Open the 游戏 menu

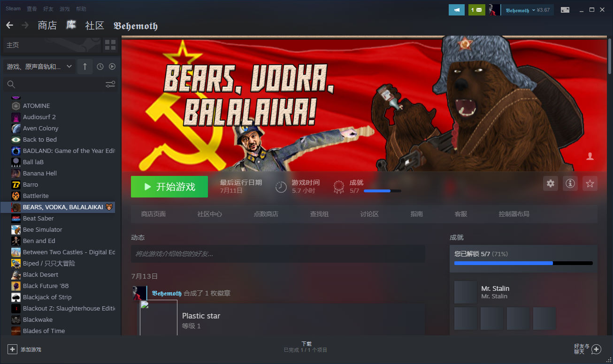65,8
